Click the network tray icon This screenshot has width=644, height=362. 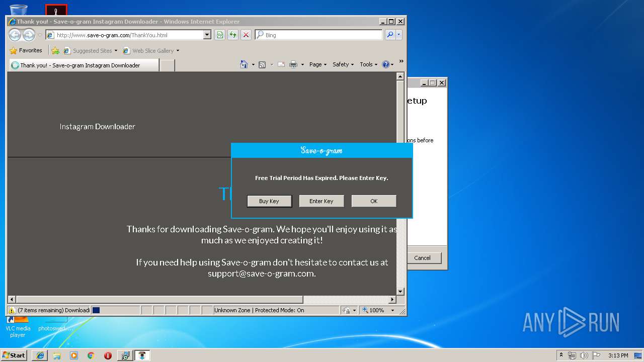coord(572,355)
